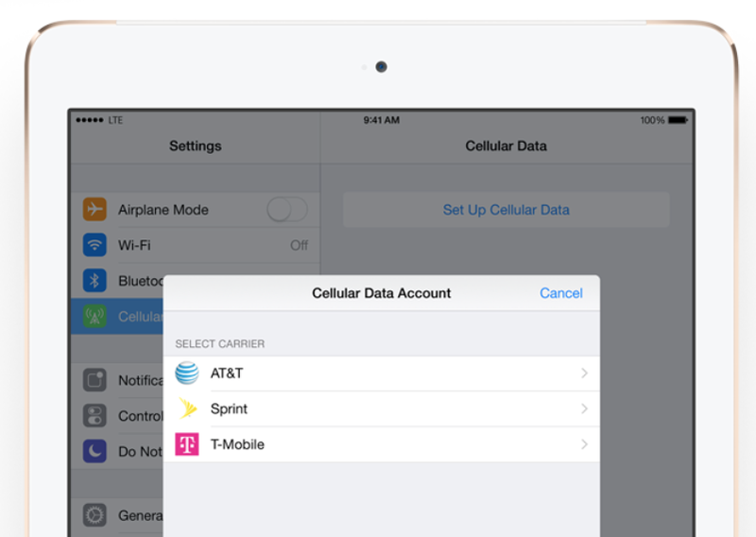The height and width of the screenshot is (537, 756).
Task: Choose Sprint as the carrier
Action: click(382, 408)
